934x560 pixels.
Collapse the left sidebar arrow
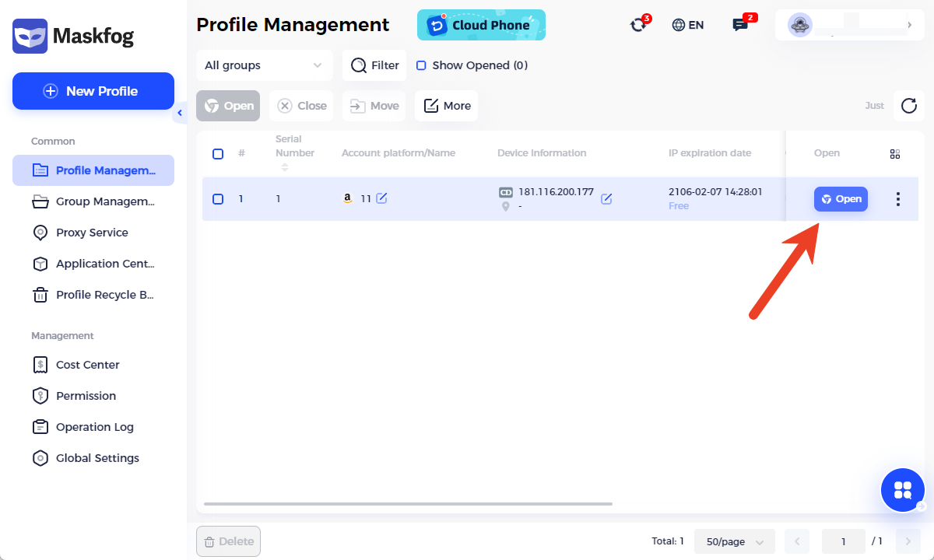180,114
